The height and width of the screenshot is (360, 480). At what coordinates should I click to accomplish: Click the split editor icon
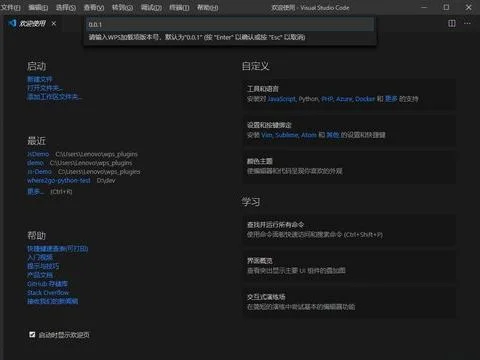pos(452,23)
